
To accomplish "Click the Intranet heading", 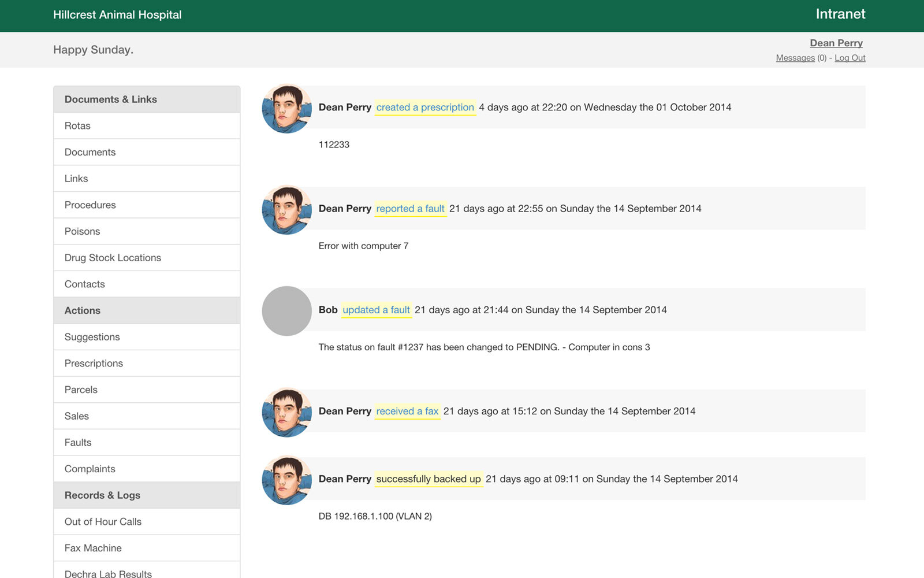I will [x=840, y=14].
